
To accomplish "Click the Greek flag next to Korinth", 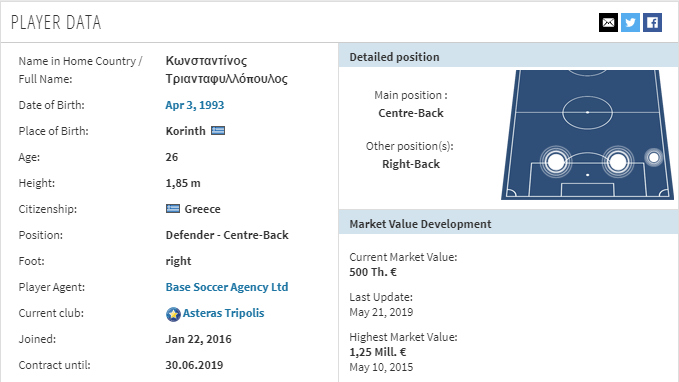I will point(218,130).
